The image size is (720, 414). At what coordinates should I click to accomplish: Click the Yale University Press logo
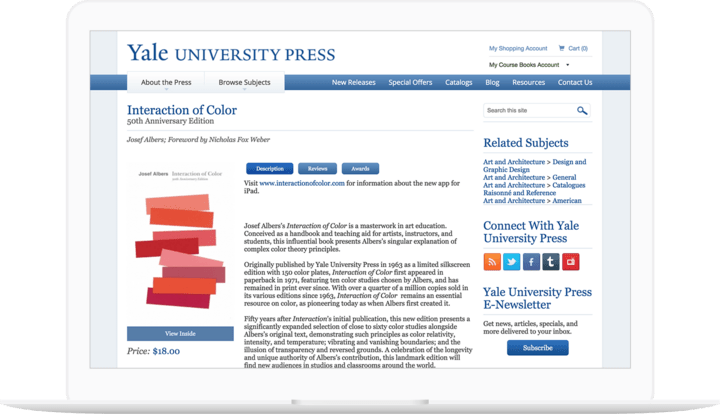tap(231, 53)
